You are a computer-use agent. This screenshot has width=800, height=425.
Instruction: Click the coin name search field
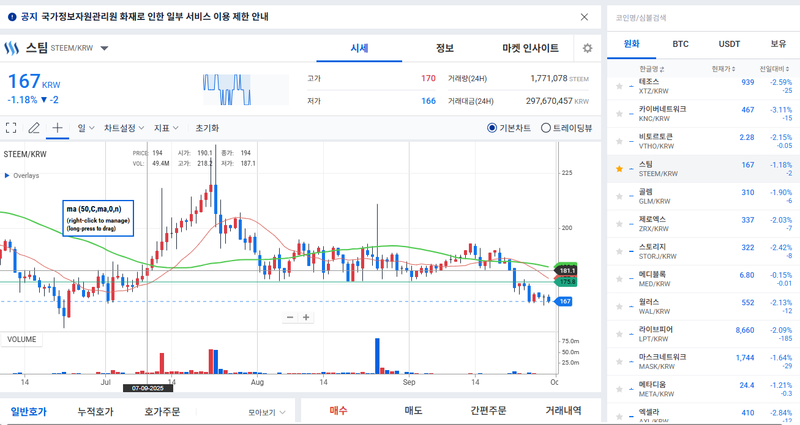(x=700, y=17)
